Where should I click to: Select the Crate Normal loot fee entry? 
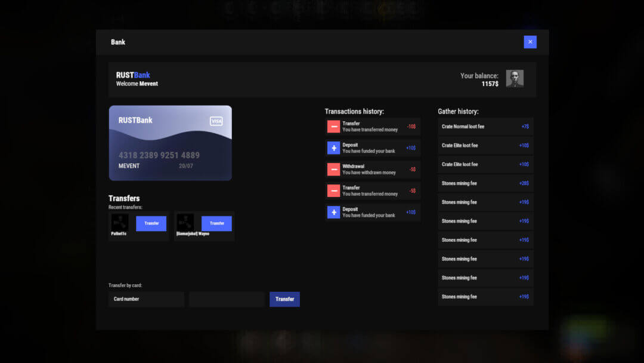485,126
